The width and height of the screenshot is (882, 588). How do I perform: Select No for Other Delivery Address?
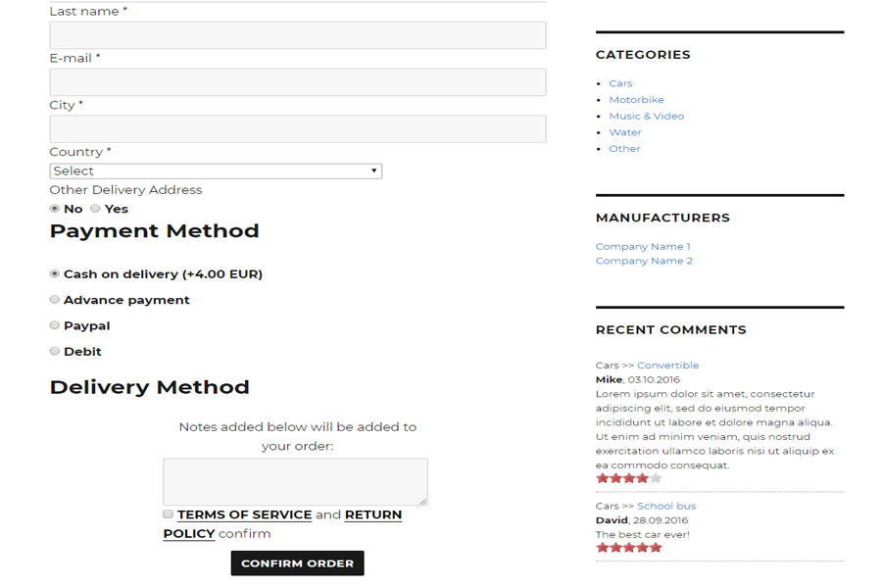pos(54,209)
